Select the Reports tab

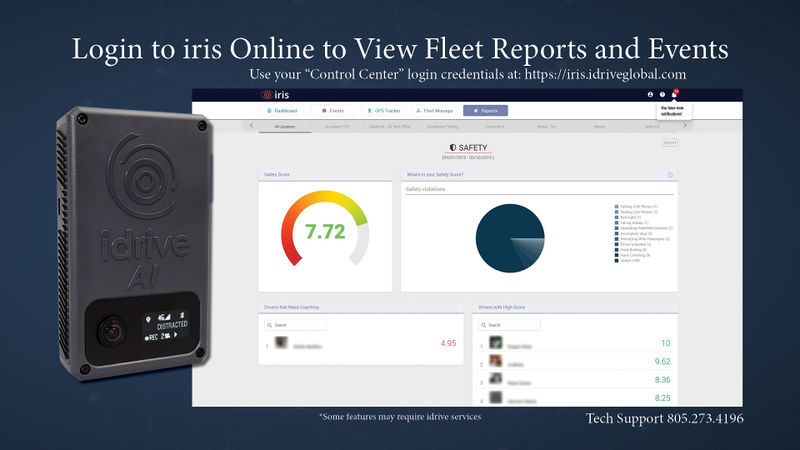[x=486, y=110]
